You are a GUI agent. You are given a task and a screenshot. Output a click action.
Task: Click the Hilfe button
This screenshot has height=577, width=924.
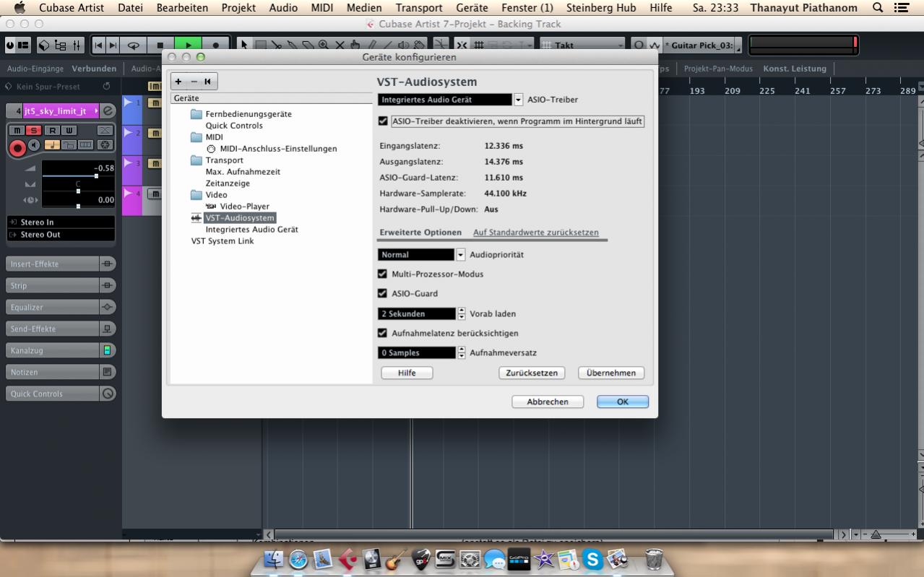click(407, 373)
